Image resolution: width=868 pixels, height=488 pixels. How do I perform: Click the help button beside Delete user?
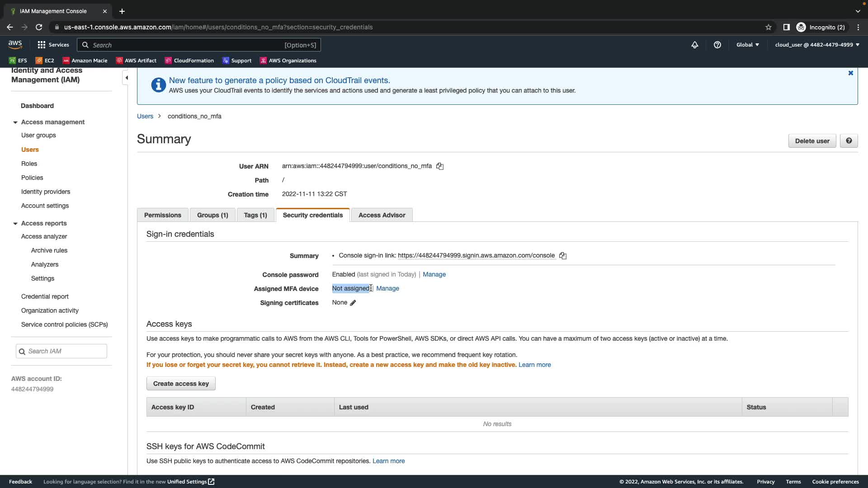(x=849, y=141)
